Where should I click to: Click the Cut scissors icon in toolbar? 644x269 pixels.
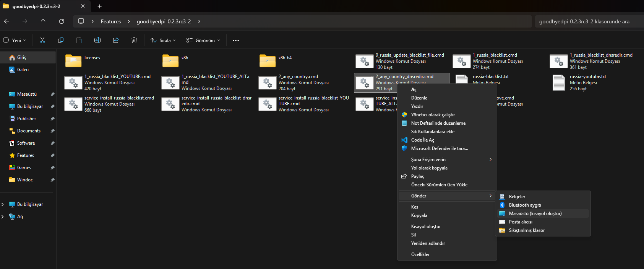(x=42, y=40)
